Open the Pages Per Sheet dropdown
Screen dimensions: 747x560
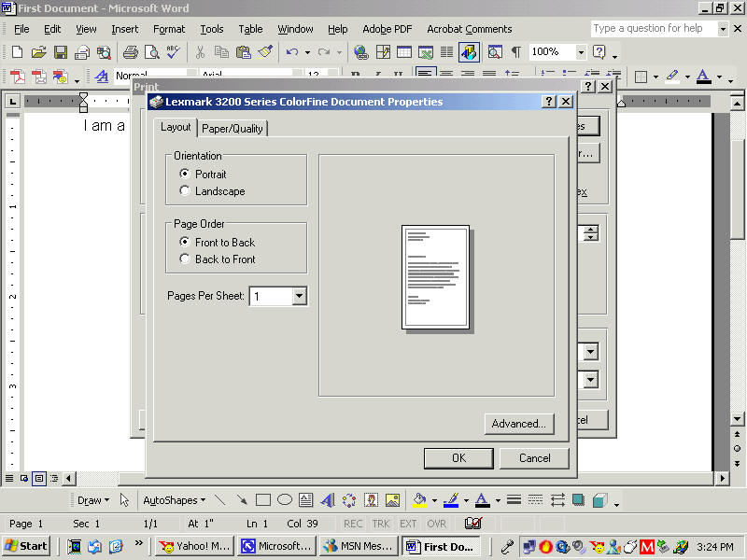click(299, 296)
